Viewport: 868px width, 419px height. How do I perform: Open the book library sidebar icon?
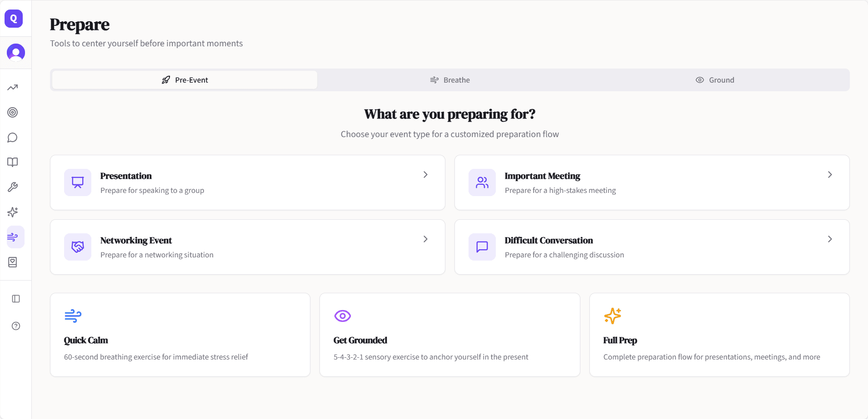pyautogui.click(x=13, y=163)
